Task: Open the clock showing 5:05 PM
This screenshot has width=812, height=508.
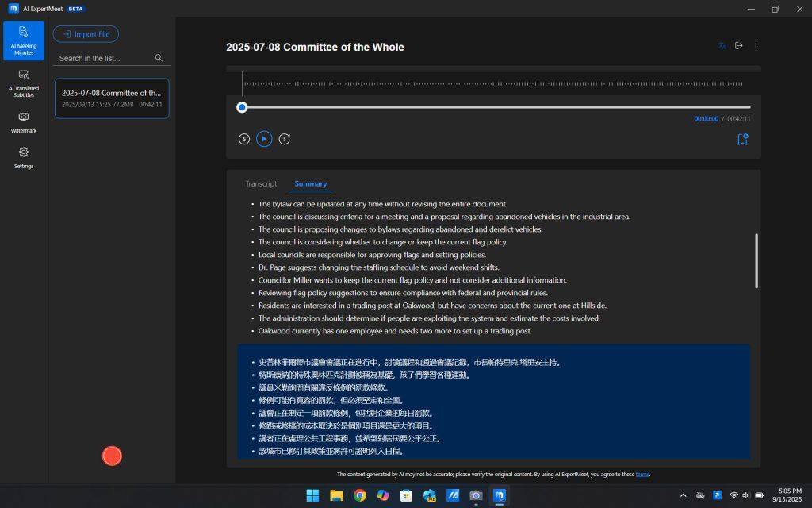Action: (787, 495)
